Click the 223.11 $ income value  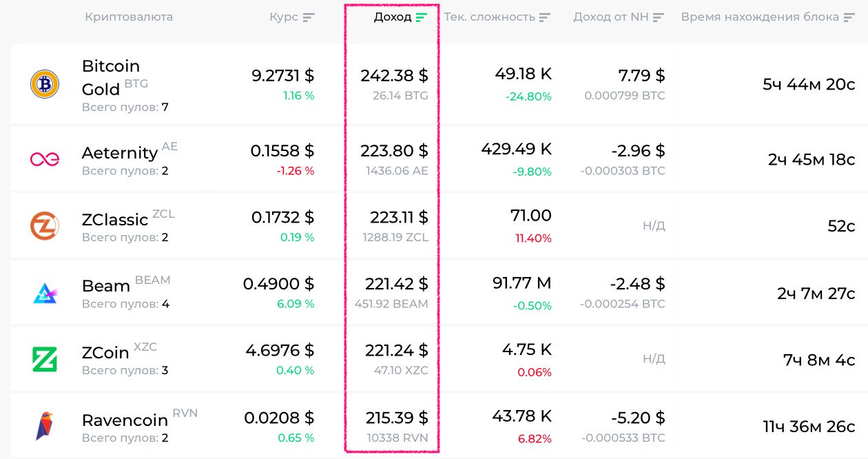[399, 217]
